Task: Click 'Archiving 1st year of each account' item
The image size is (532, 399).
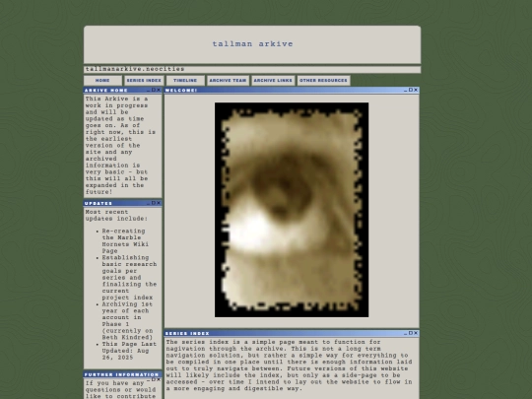Action: point(127,320)
